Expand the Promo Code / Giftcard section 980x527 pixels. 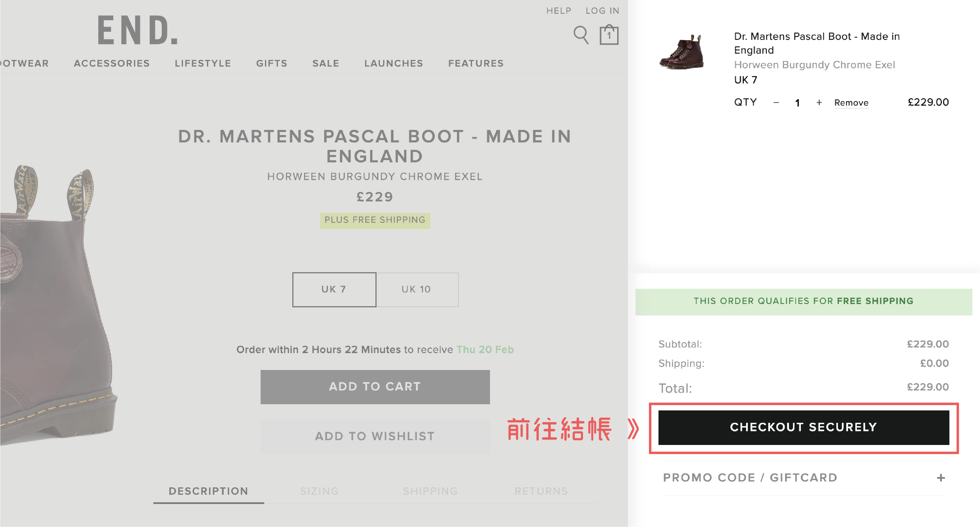coord(941,478)
